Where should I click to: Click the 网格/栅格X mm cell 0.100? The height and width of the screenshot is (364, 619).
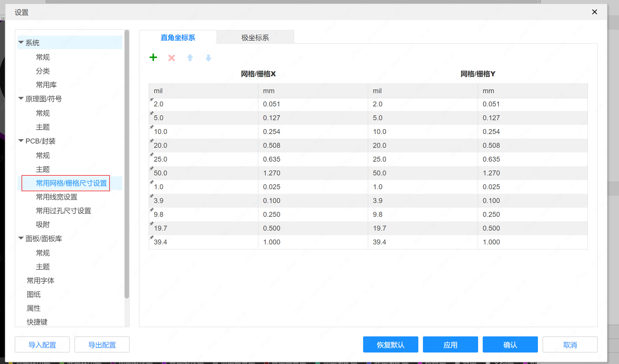(313, 201)
